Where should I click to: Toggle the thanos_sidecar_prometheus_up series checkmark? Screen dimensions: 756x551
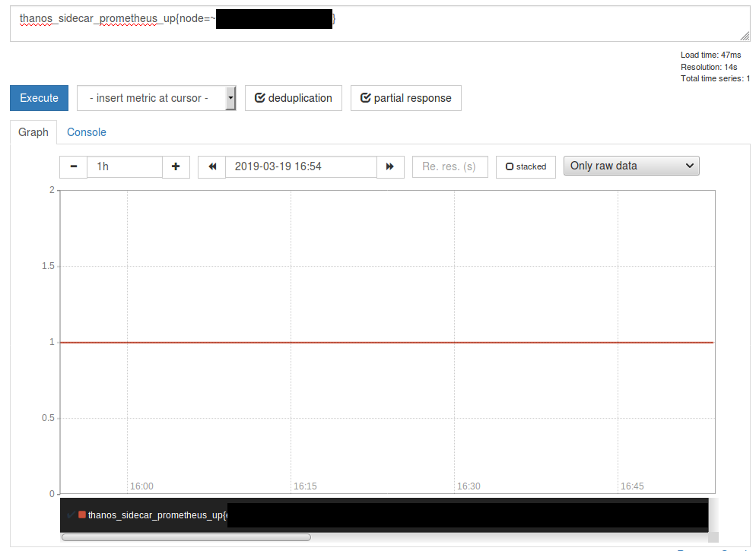click(x=71, y=515)
